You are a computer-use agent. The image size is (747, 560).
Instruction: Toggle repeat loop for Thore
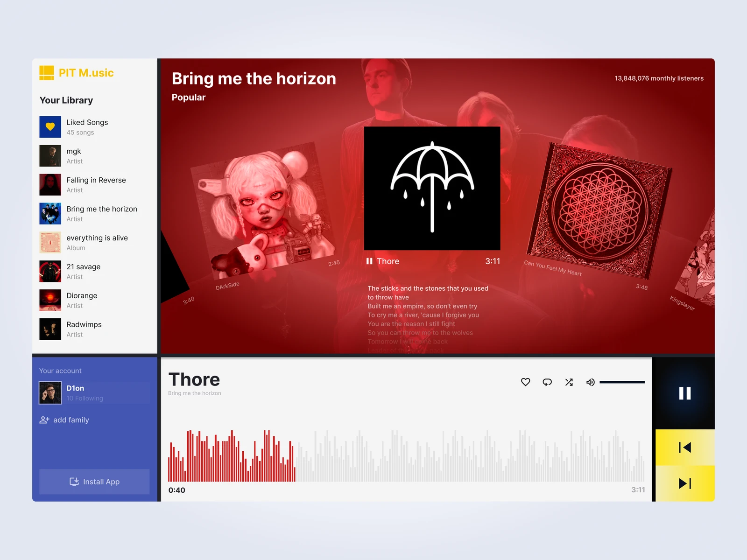point(547,382)
